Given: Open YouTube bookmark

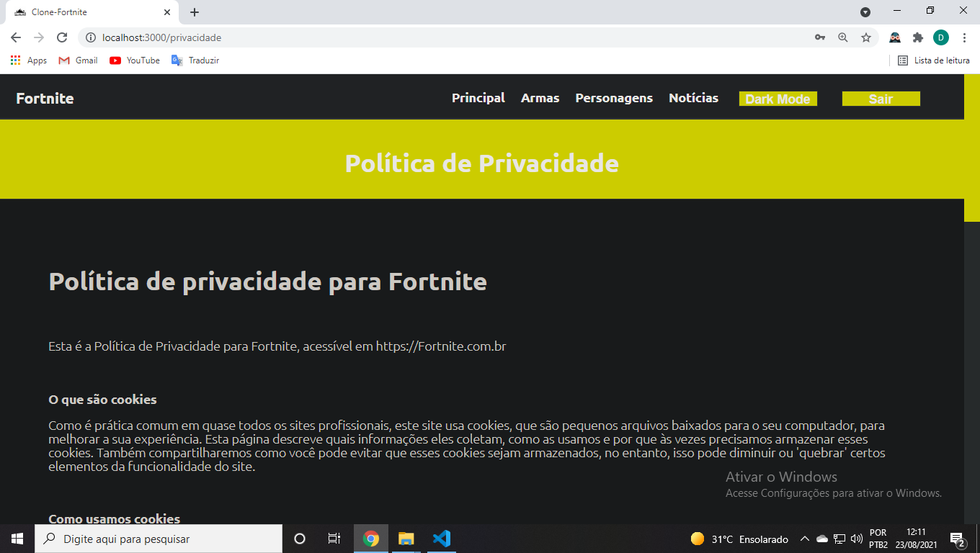Looking at the screenshot, I should pos(135,60).
